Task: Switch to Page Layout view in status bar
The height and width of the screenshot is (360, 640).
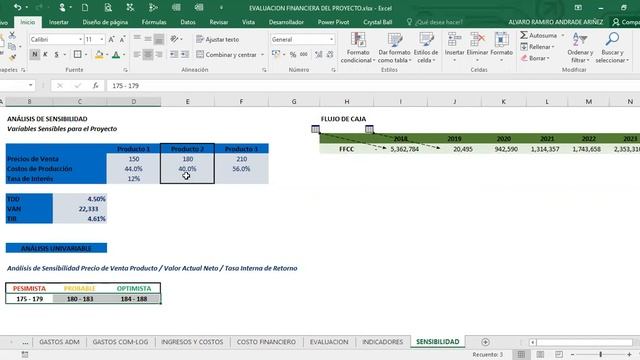Action: coord(540,354)
